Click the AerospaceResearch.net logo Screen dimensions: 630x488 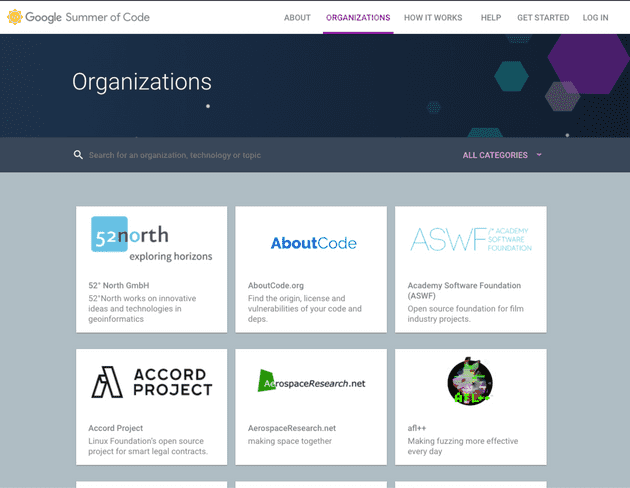[x=311, y=382]
